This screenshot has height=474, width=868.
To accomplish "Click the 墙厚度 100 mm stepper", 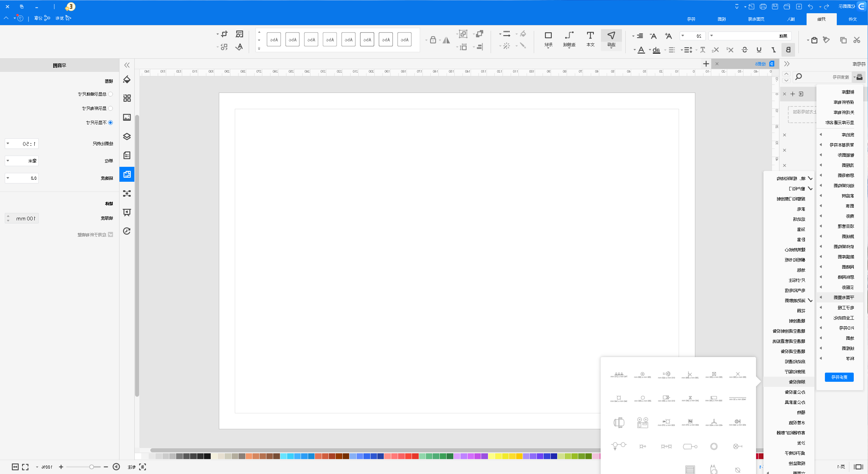I will click(x=22, y=218).
